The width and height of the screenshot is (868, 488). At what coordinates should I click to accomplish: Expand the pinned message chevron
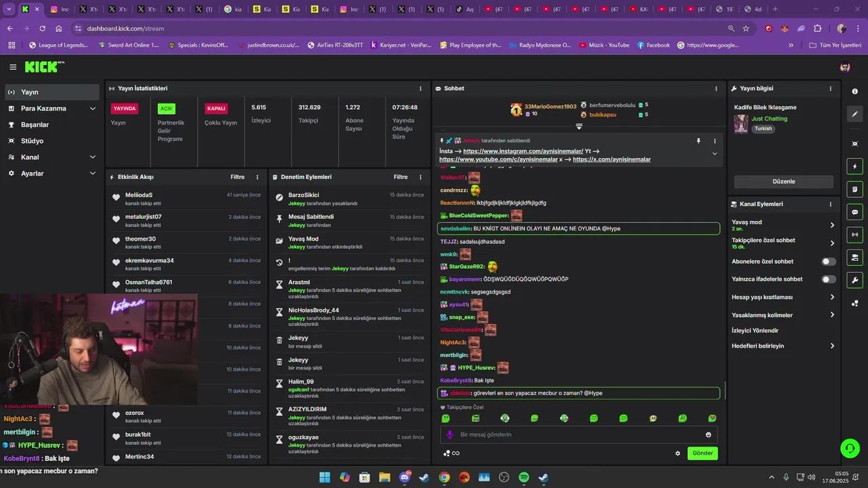(714, 154)
